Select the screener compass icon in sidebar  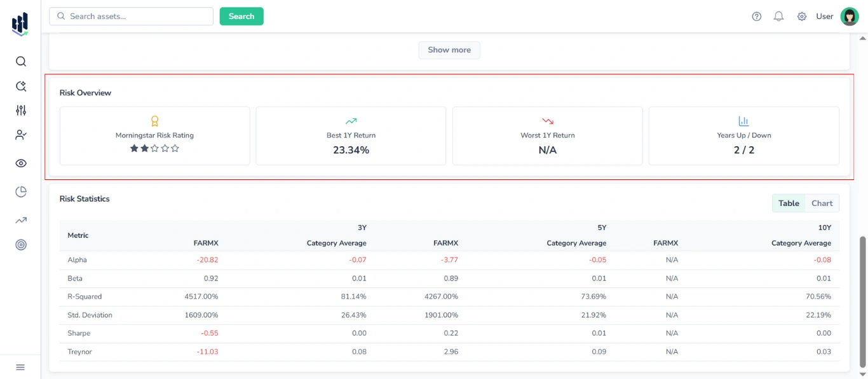pyautogui.click(x=20, y=85)
